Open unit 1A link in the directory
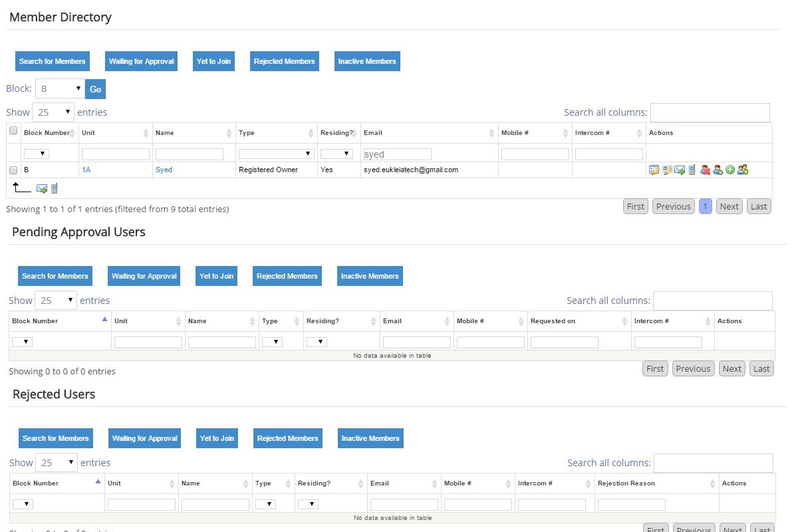 85,170
